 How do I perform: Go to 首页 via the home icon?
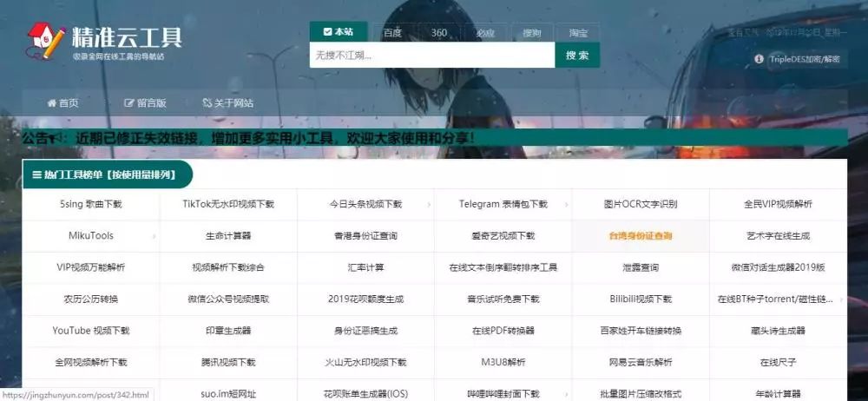[x=51, y=103]
